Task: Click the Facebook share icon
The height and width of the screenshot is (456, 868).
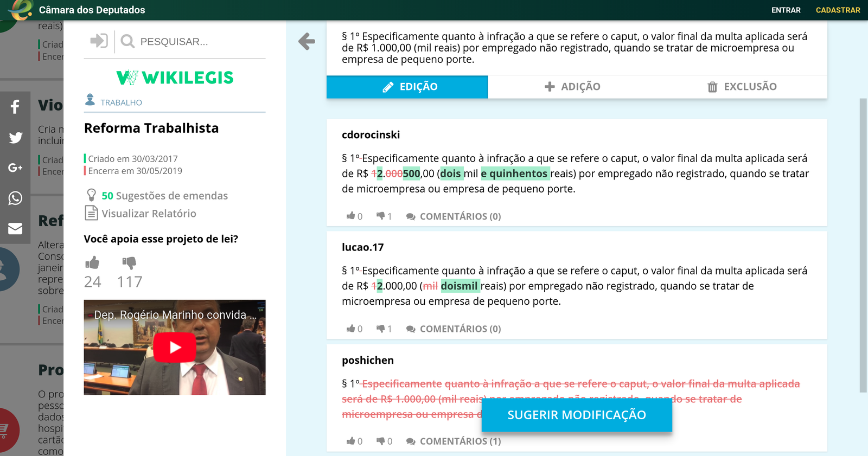Action: [x=15, y=107]
